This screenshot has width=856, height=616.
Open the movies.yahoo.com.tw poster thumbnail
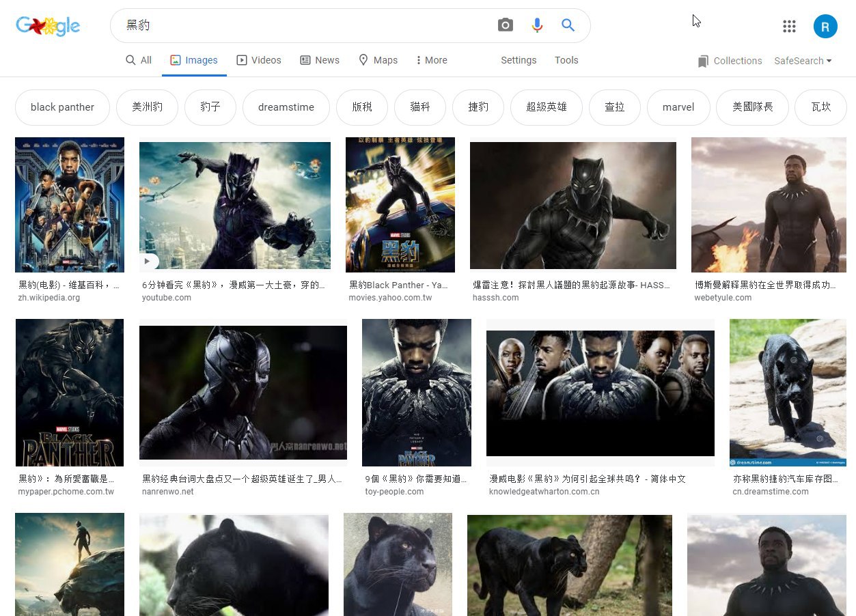pos(400,205)
